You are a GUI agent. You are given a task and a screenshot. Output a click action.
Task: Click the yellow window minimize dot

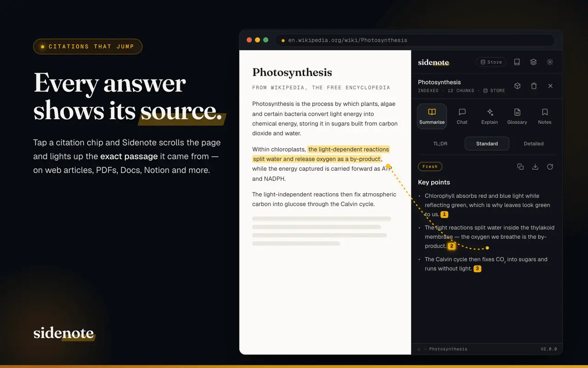(258, 40)
